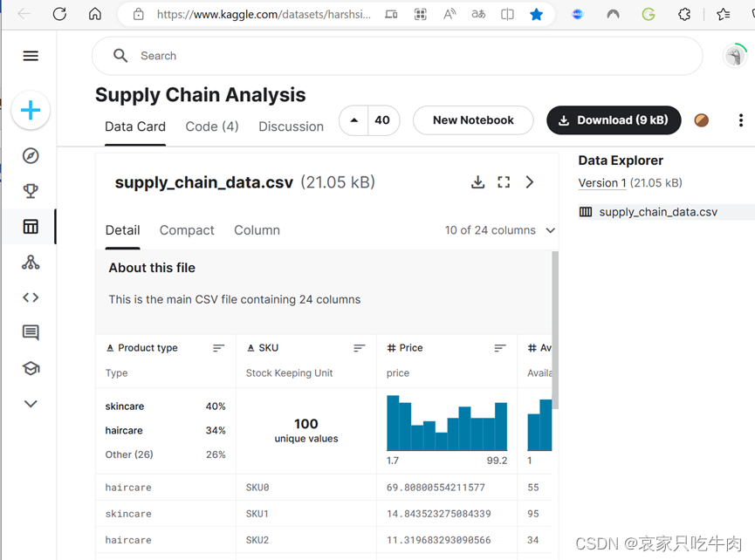The height and width of the screenshot is (560, 755).
Task: Click the blue favorites star icon
Action: [x=536, y=15]
